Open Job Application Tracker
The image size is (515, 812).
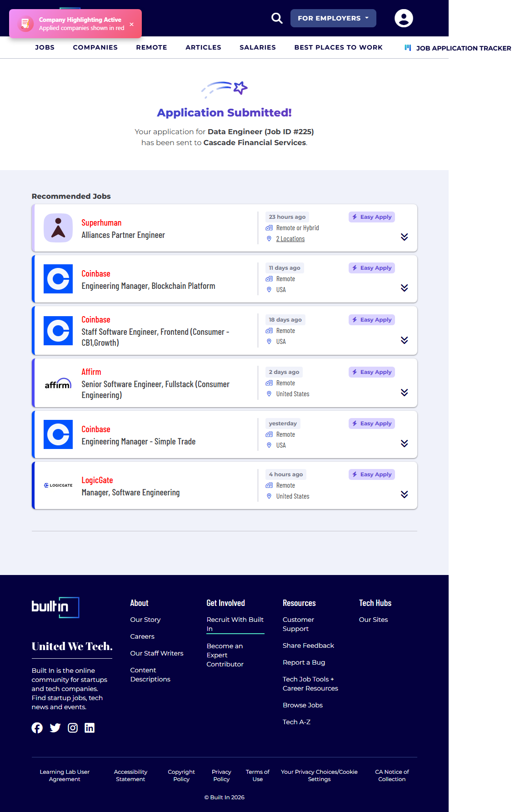[x=458, y=48]
